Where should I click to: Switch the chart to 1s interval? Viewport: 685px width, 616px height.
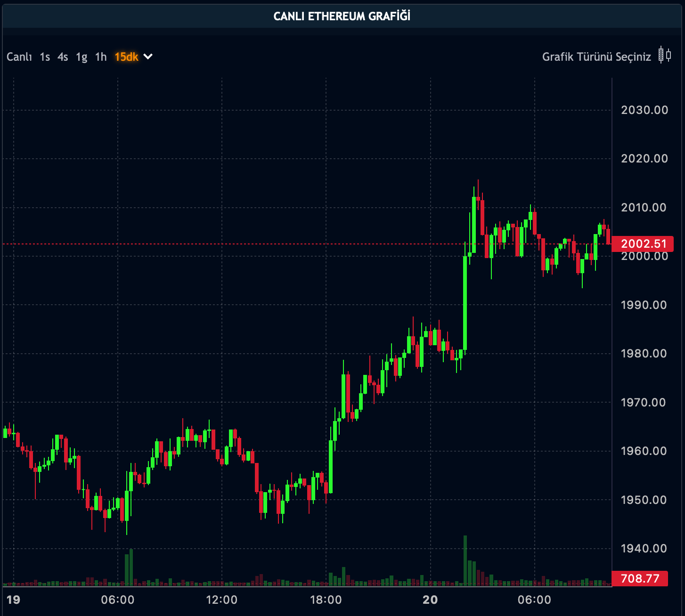(45, 57)
